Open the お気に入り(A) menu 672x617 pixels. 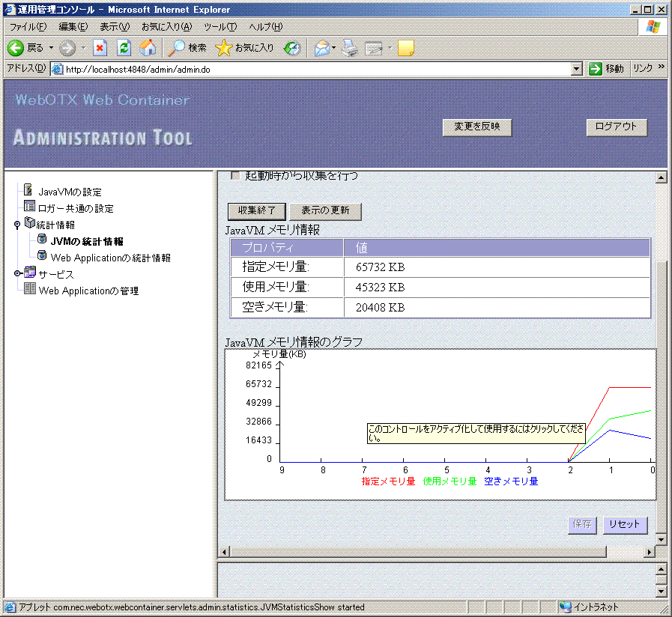point(167,27)
